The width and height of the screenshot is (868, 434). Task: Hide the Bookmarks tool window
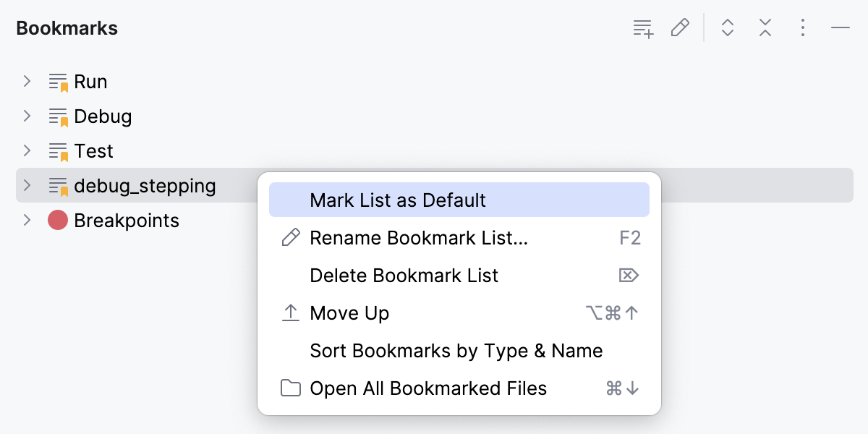840,27
